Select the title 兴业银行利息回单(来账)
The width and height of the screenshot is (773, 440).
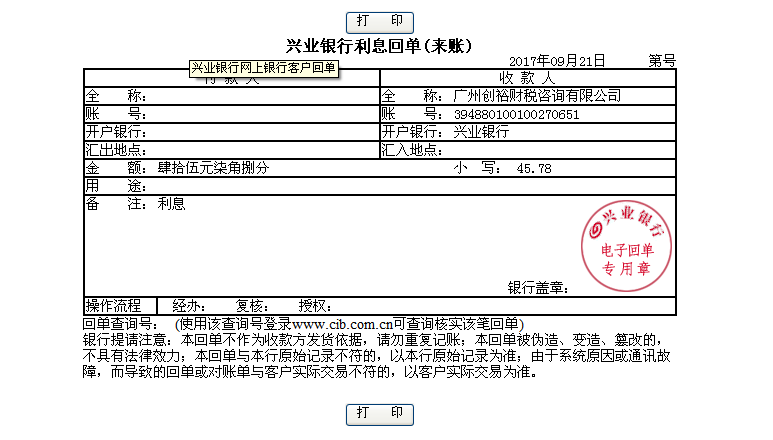pyautogui.click(x=380, y=46)
